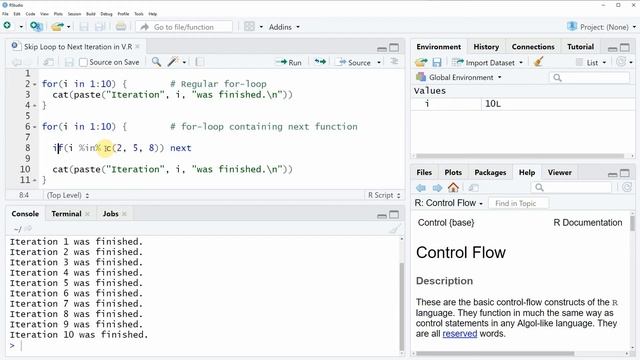Print the current file icon
The height and width of the screenshot is (360, 640).
(120, 27)
